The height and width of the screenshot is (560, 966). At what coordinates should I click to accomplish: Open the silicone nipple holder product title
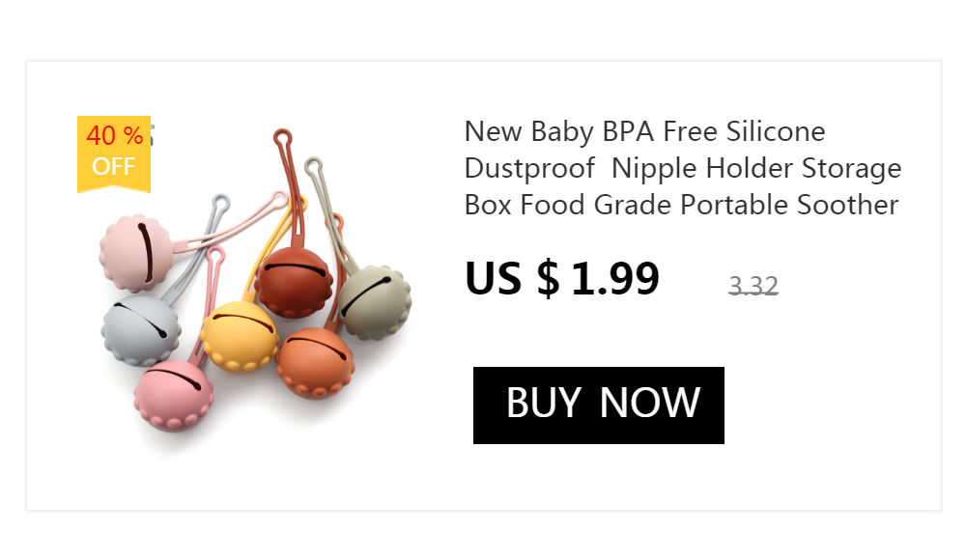tap(683, 168)
